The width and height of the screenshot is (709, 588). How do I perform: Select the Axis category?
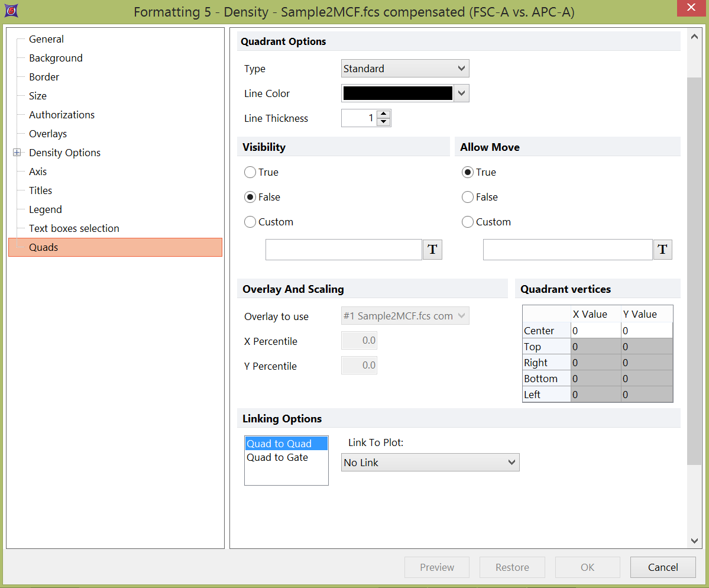pyautogui.click(x=38, y=172)
